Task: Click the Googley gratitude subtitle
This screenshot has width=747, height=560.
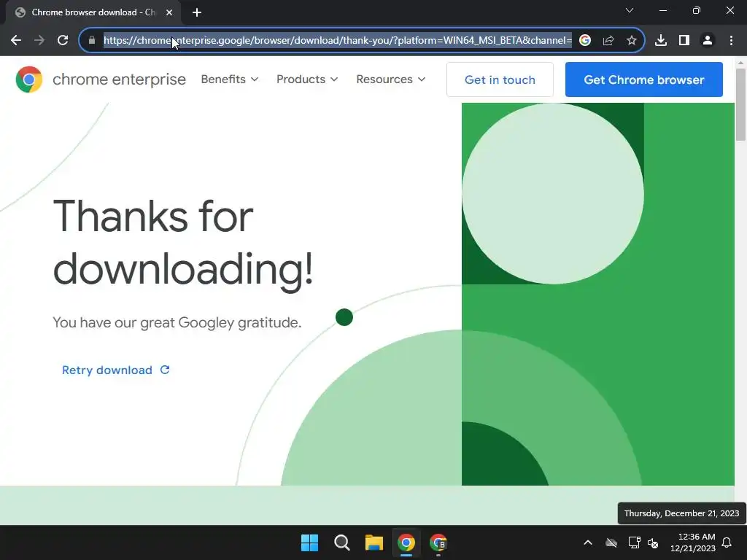Action: (x=177, y=322)
